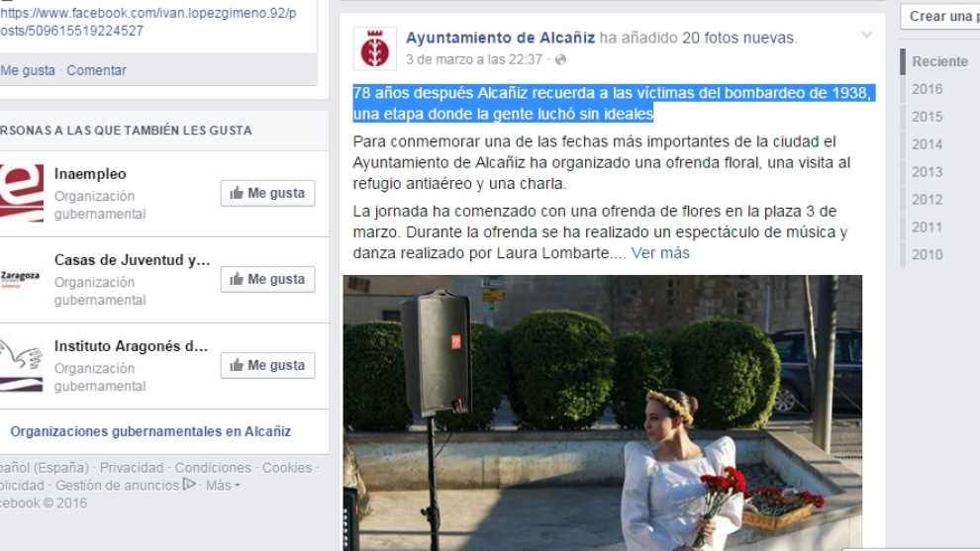Go to 2010 in the timeline
The height and width of the screenshot is (551, 980).
point(927,254)
